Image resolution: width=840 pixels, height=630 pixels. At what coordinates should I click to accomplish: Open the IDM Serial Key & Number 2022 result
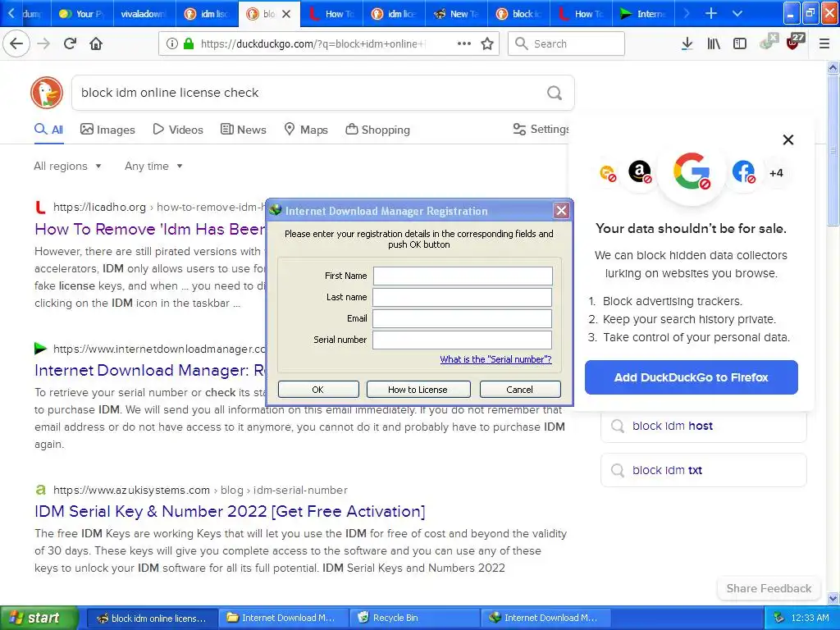click(230, 511)
